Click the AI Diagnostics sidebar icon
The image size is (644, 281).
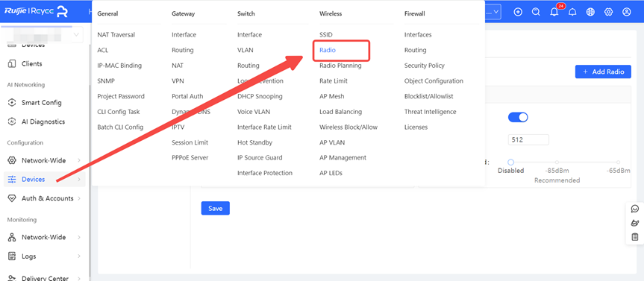pos(13,121)
